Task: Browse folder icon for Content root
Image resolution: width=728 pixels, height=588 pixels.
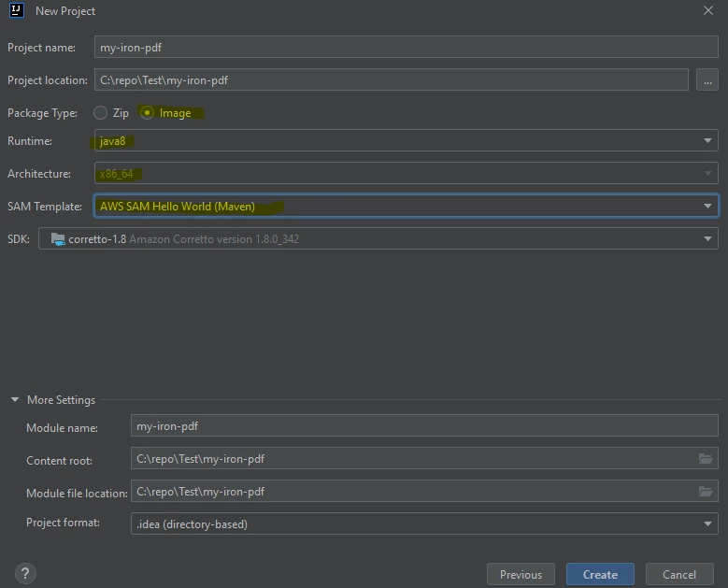Action: tap(706, 458)
